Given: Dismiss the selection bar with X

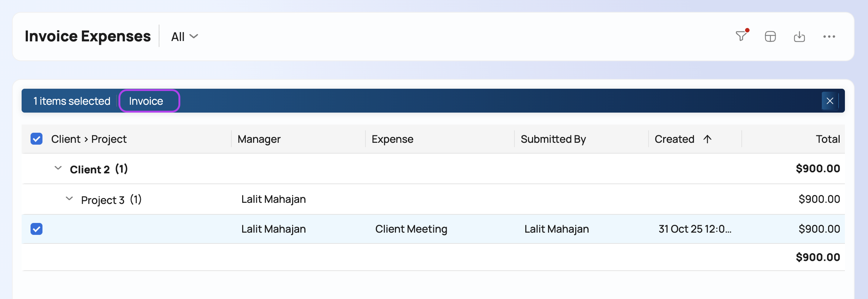Looking at the screenshot, I should tap(830, 101).
